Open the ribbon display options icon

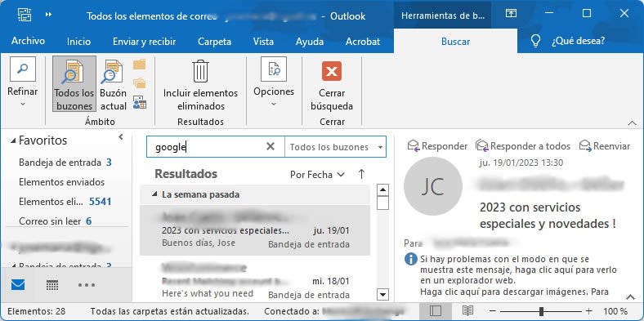tap(511, 14)
